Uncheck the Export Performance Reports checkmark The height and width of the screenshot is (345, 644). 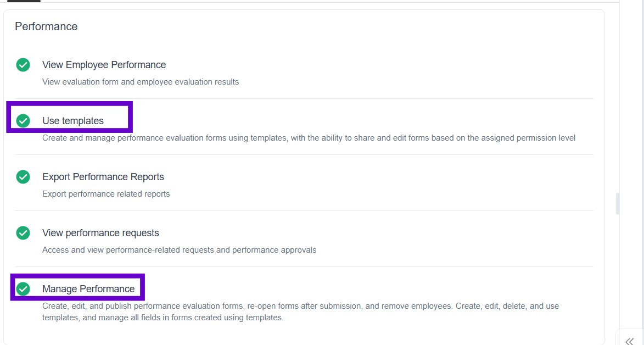(23, 177)
